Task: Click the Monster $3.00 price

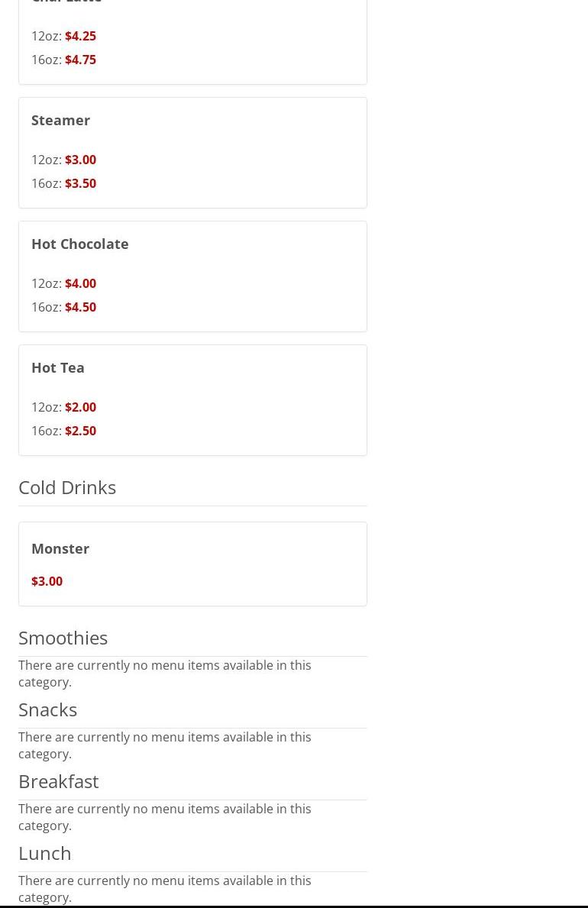Action: click(47, 581)
